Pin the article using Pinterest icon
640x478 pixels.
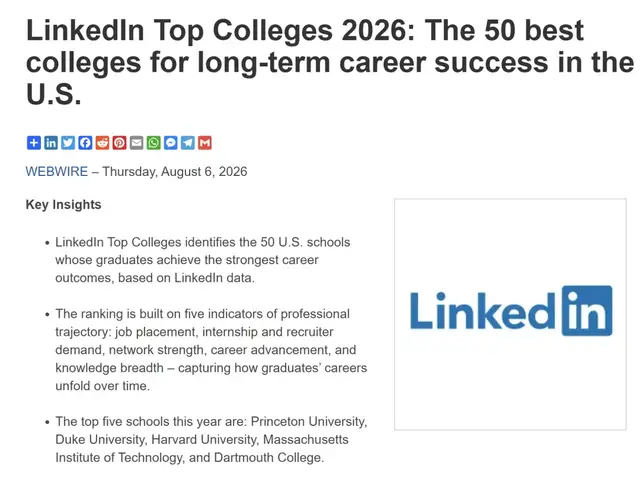pyautogui.click(x=120, y=143)
